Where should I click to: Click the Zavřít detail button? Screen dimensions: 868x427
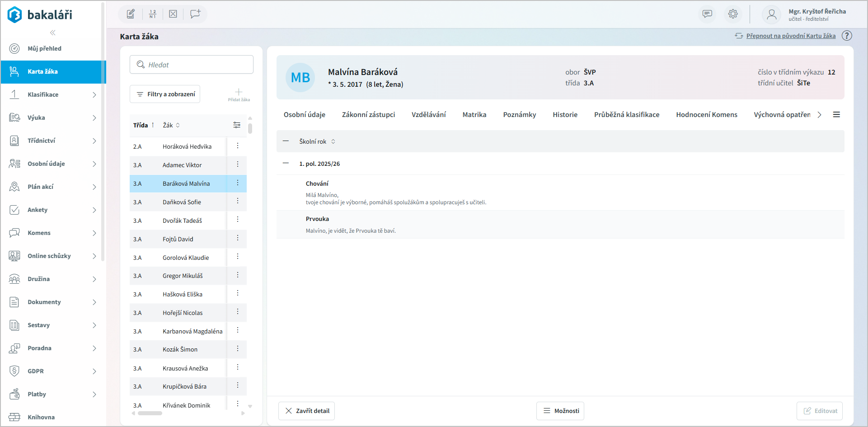[306, 411]
